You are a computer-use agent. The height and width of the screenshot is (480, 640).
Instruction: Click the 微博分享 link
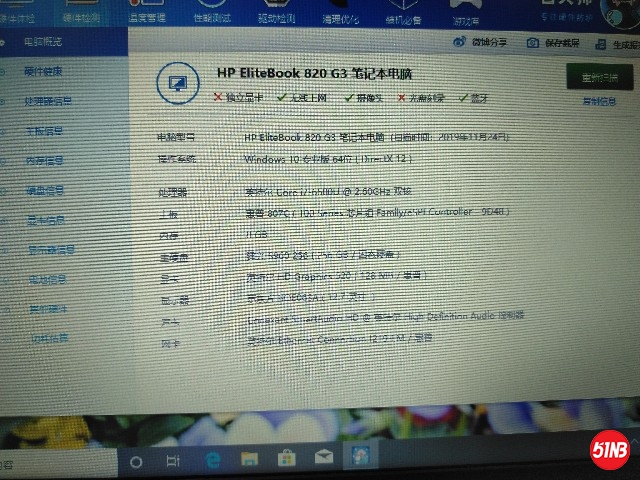[x=489, y=42]
